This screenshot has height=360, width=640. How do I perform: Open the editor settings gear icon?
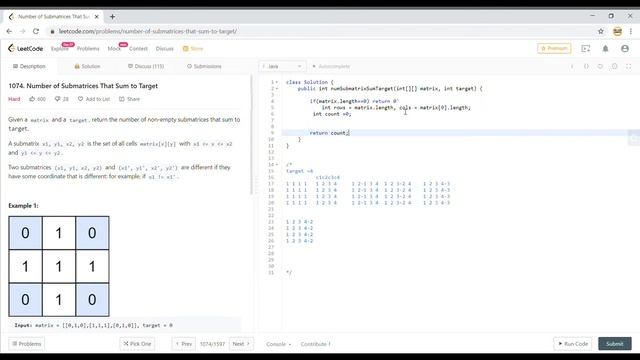pyautogui.click(x=614, y=66)
